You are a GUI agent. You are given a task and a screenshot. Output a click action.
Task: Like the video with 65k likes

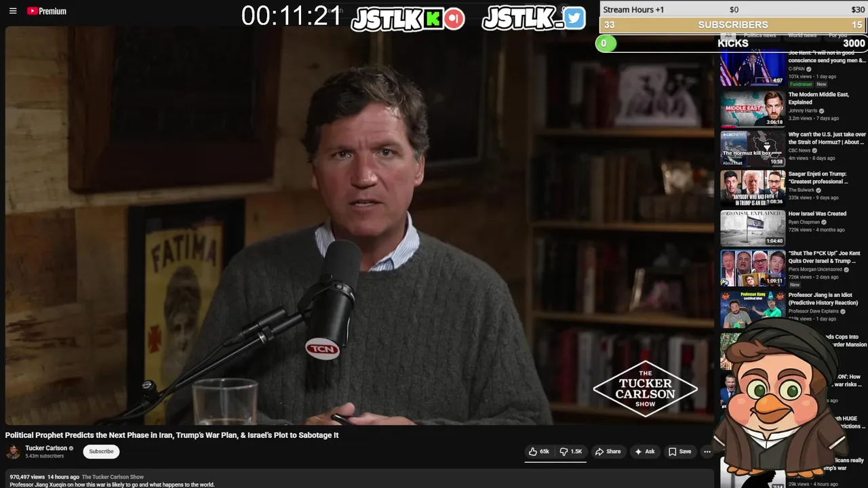[x=539, y=451]
